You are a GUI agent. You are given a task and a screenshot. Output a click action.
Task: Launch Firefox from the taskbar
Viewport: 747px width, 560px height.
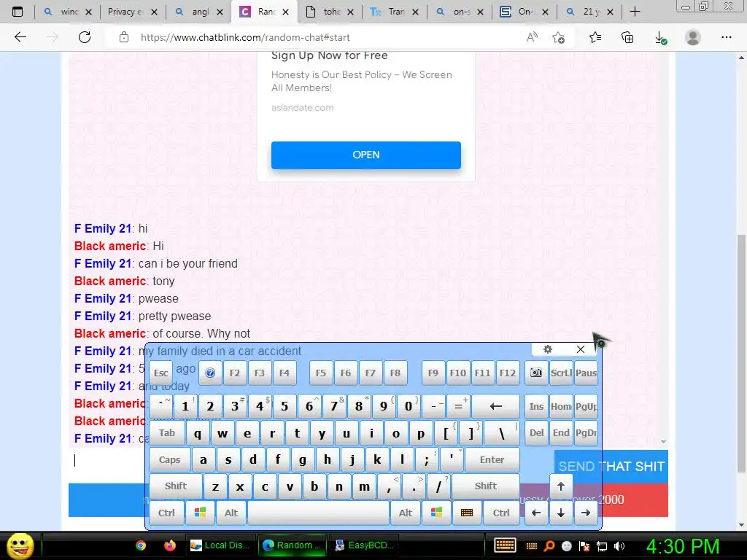click(x=169, y=545)
